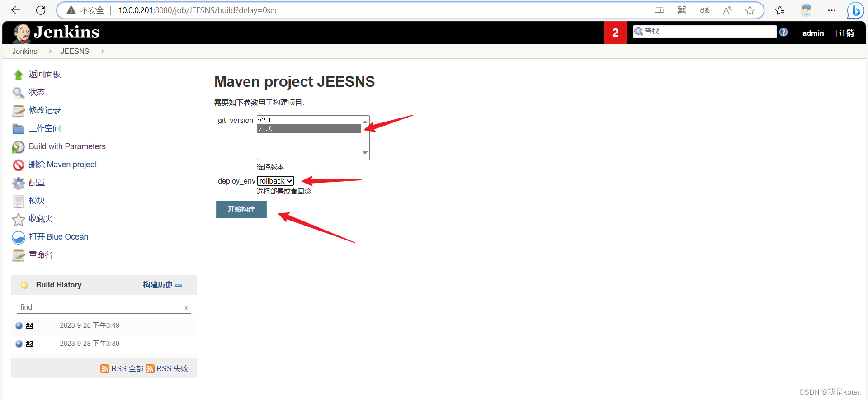Click the gear configure icon
Screen dimensions: 868x400
click(x=19, y=183)
